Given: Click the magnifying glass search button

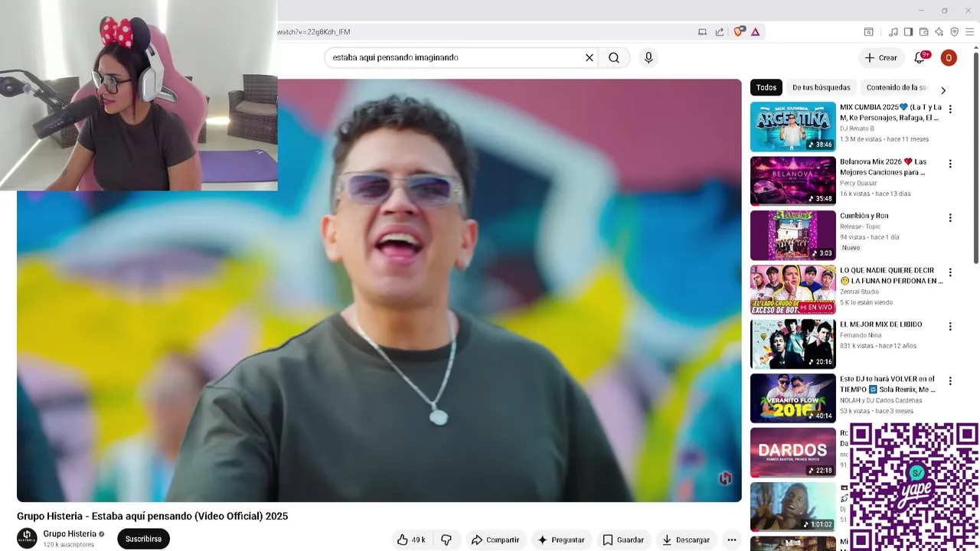Looking at the screenshot, I should point(614,57).
